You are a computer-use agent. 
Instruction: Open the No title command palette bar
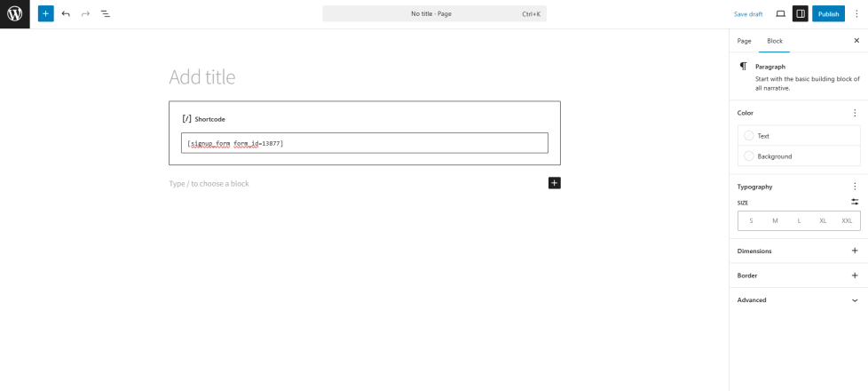(435, 14)
